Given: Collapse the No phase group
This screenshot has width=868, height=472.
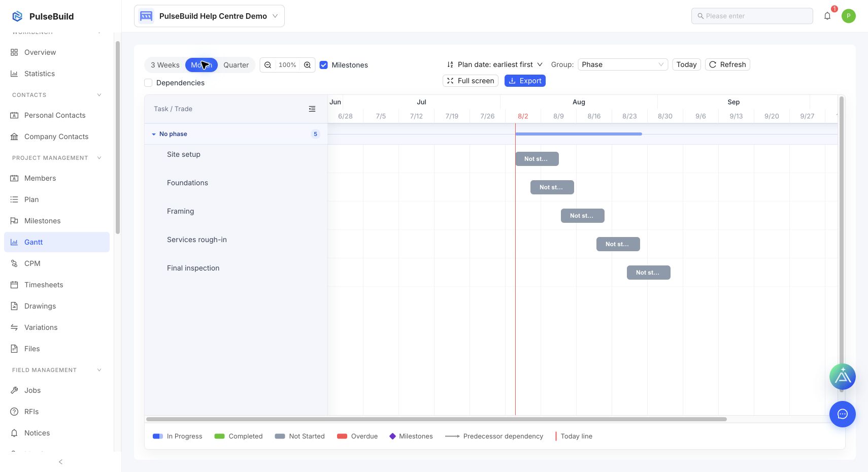Looking at the screenshot, I should click(x=154, y=134).
